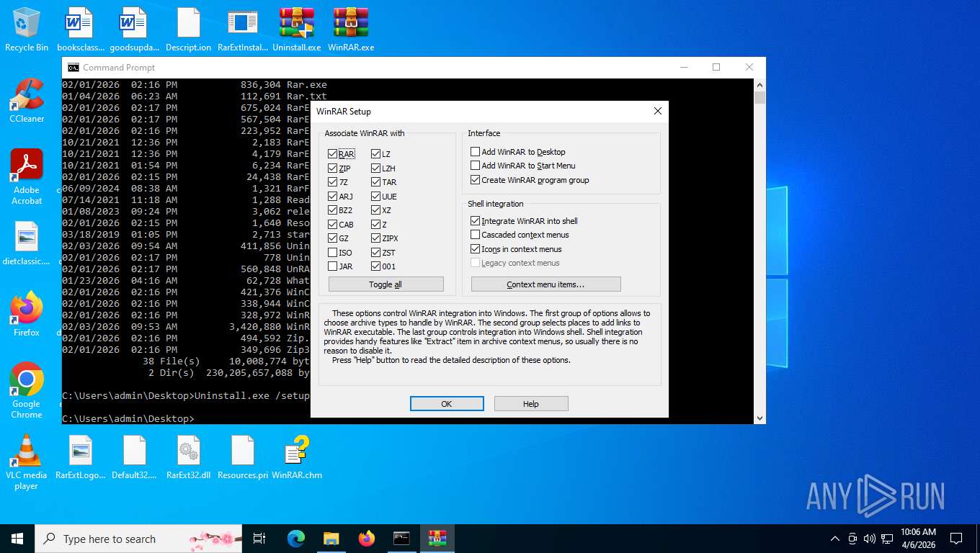Viewport: 980px width, 553px height.
Task: Click the Help button in WinRAR Setup
Action: tap(531, 404)
